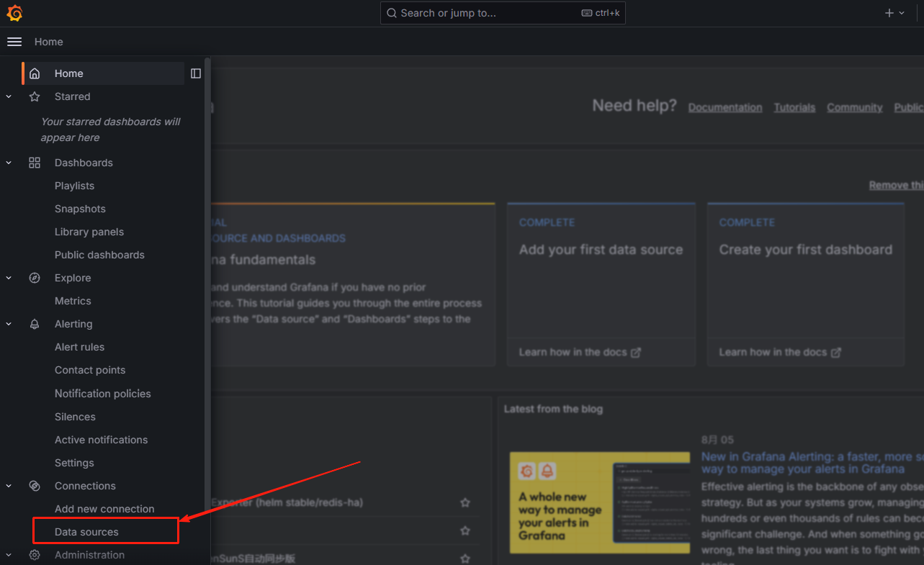Image resolution: width=924 pixels, height=565 pixels.
Task: Star the redis-ha exporter dashboard row
Action: (x=465, y=502)
